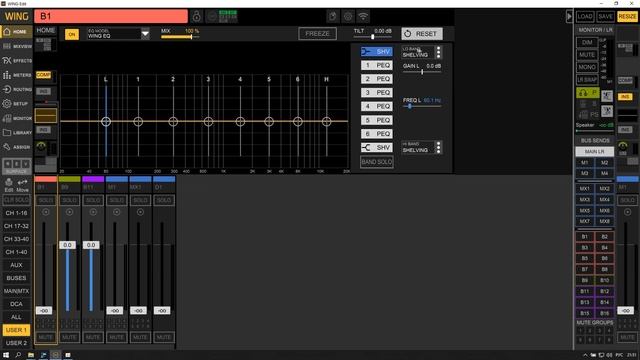
Task: Open the lo band options three-dot menu
Action: [438, 52]
